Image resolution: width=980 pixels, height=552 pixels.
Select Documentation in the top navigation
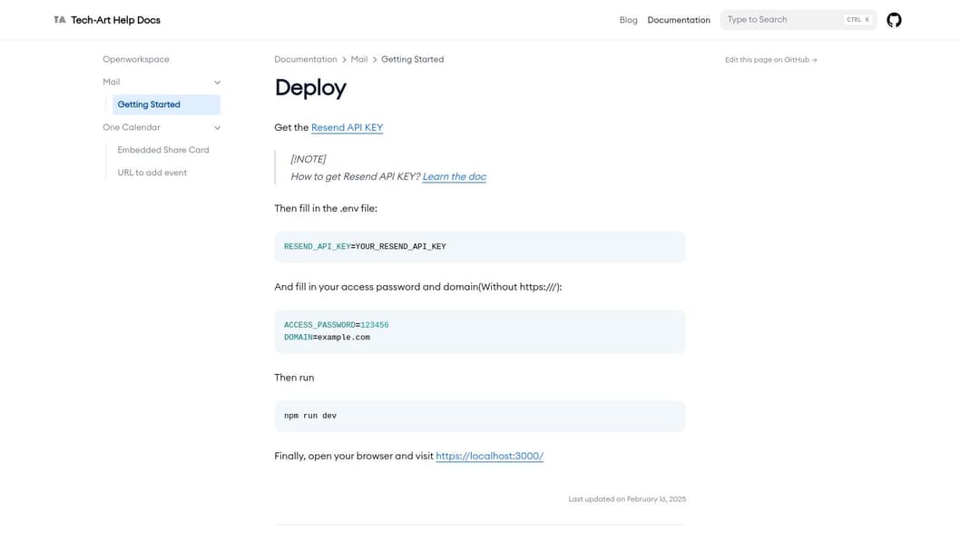click(x=678, y=20)
